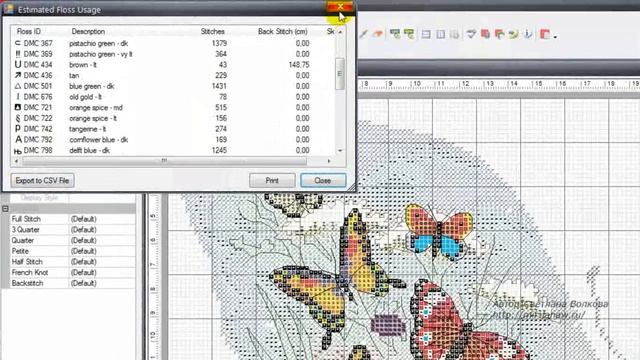Click the Print button
This screenshot has width=640, height=360.
coord(272,180)
